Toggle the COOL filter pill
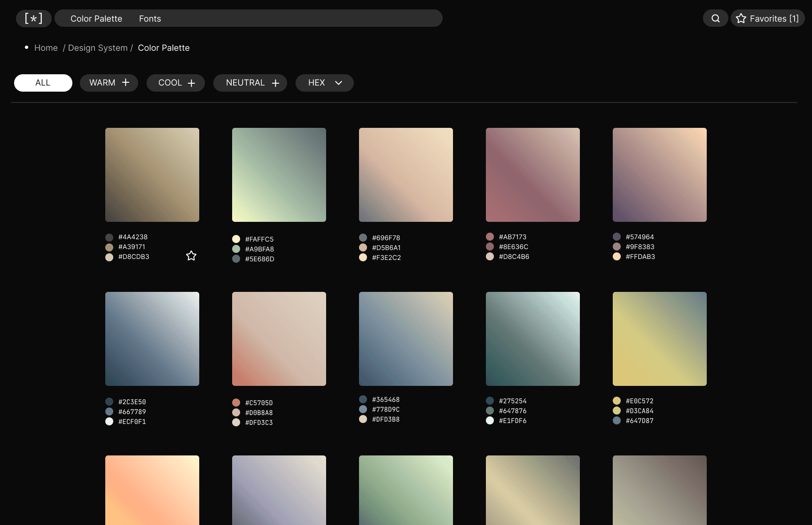This screenshot has height=525, width=812. coord(176,82)
